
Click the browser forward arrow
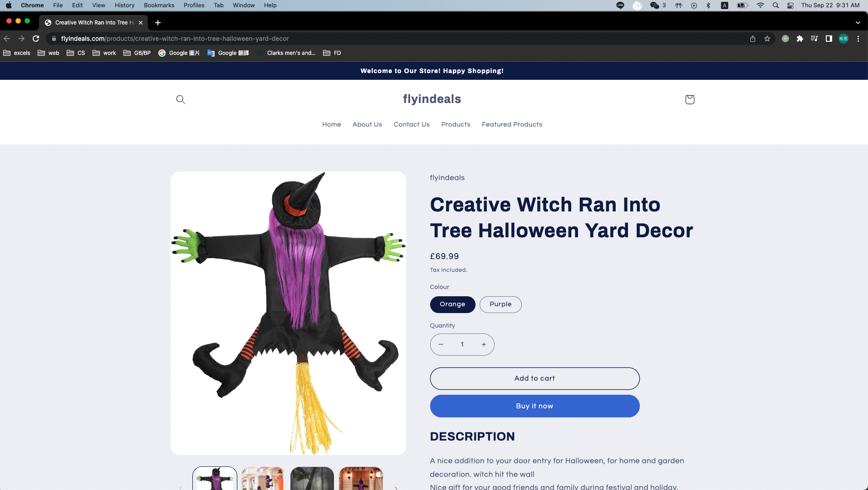pyautogui.click(x=21, y=39)
